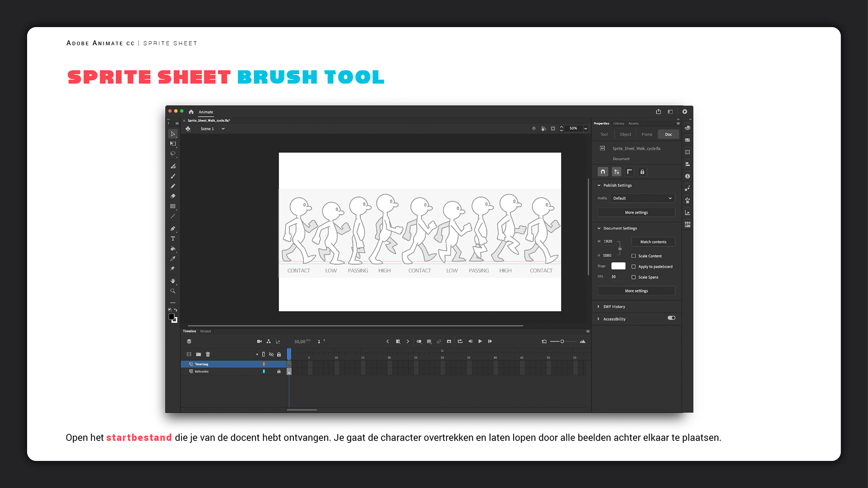Enable the Scale Content checkbox
The image size is (868, 488).
pos(633,256)
